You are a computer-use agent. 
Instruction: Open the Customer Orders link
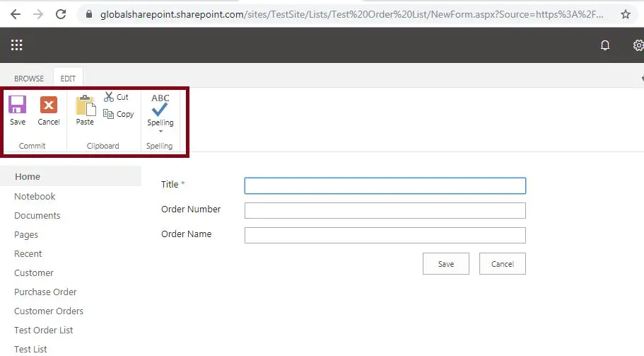point(49,311)
